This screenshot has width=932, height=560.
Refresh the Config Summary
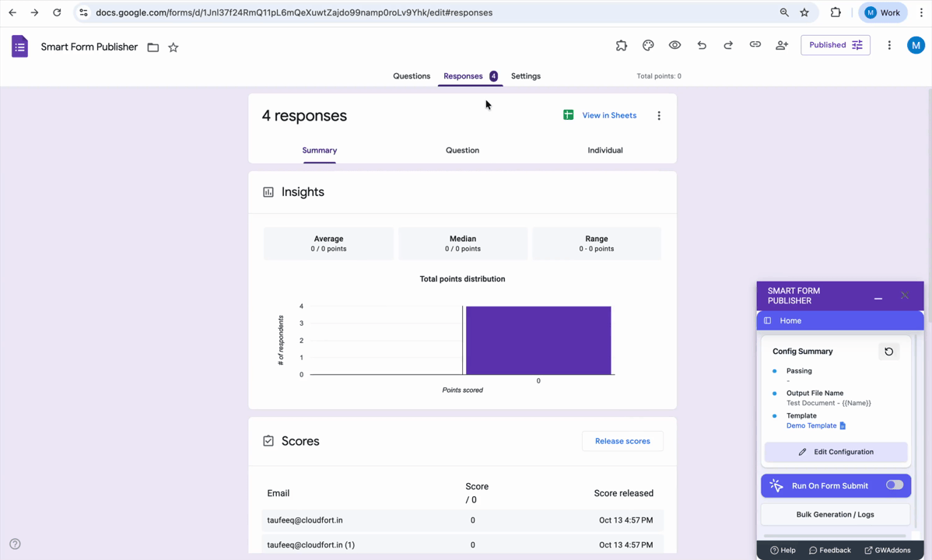pos(888,352)
